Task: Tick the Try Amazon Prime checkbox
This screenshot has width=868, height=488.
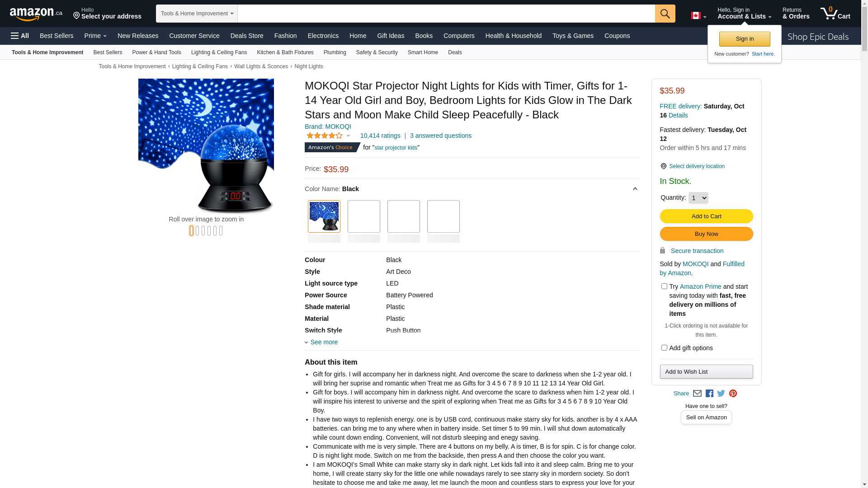Action: (664, 286)
